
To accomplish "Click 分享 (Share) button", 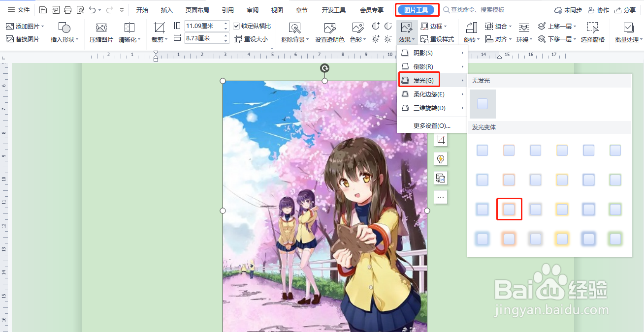I will (x=624, y=10).
